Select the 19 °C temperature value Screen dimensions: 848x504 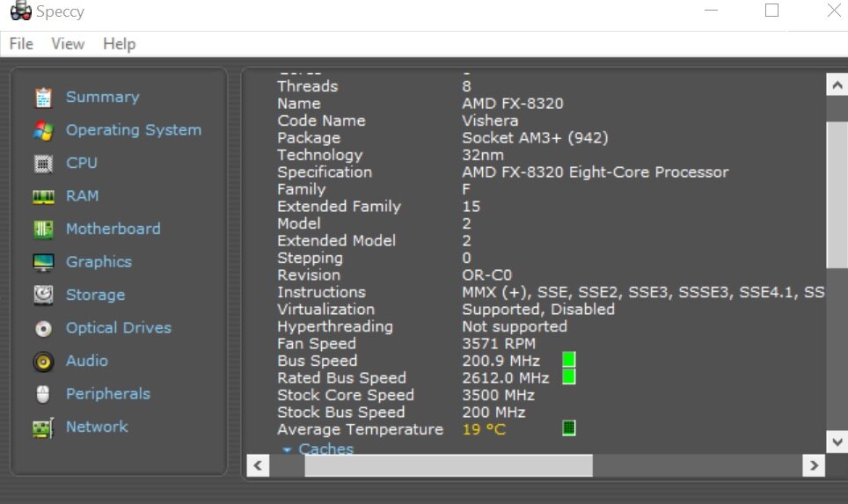(484, 430)
